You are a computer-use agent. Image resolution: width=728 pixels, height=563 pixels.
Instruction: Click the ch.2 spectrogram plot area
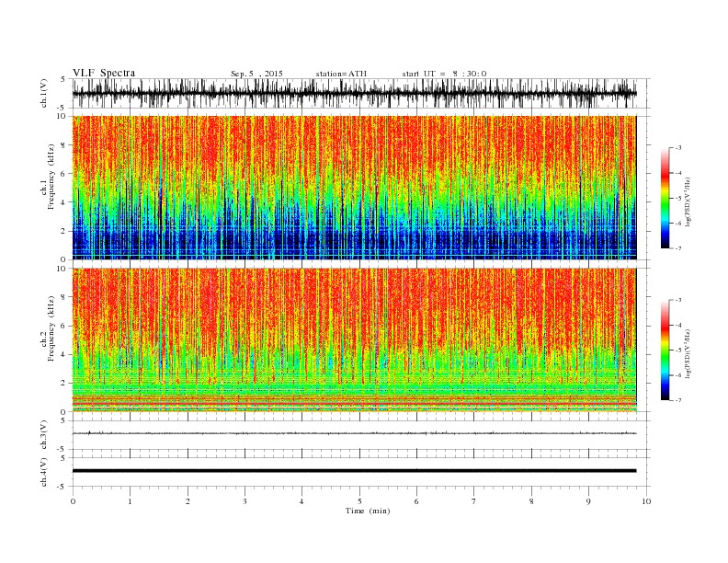tap(354, 340)
